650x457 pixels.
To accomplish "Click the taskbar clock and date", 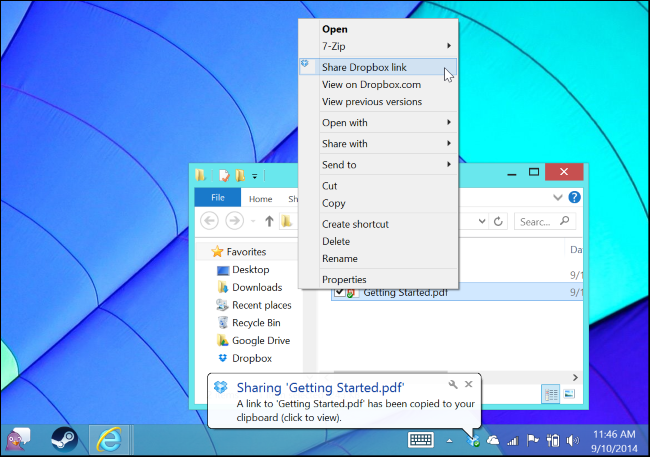I will [614, 441].
